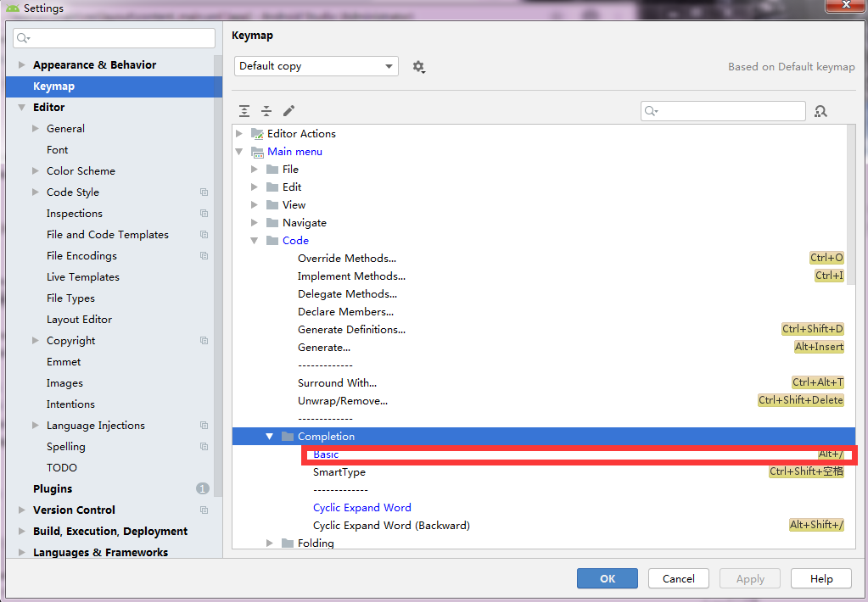Collapse the Completion folder

pyautogui.click(x=269, y=436)
